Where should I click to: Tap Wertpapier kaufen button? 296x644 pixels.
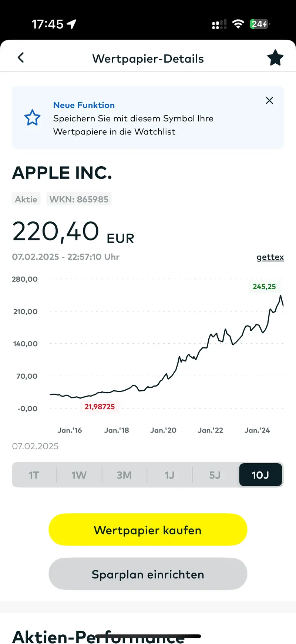148,530
